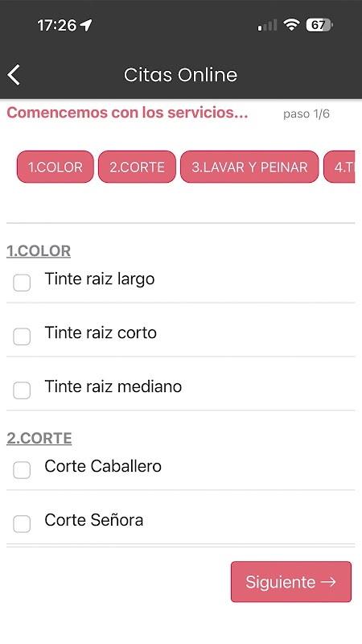The height and width of the screenshot is (644, 362).
Task: Select the Tinte raiz corto checkbox
Action: click(x=22, y=336)
